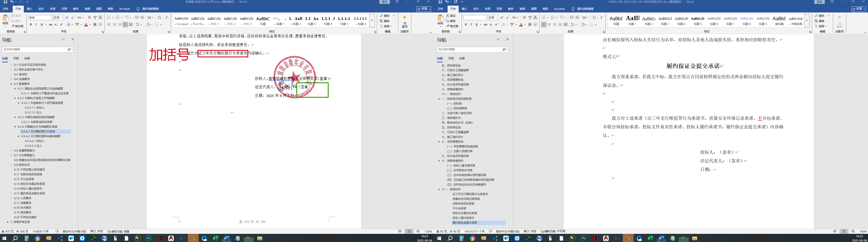Add a character border in the left Word window

coord(100,17)
